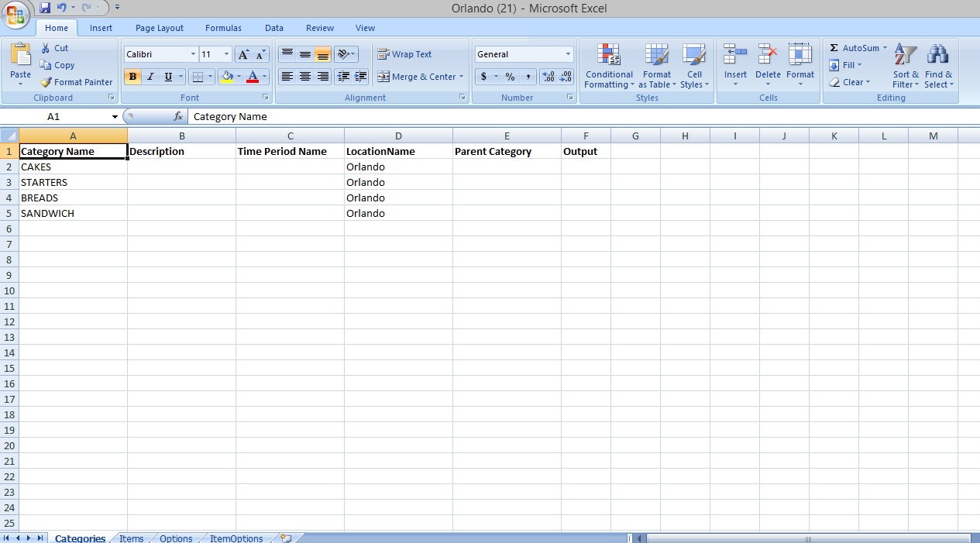The width and height of the screenshot is (980, 543).
Task: Toggle Italic formatting
Action: click(150, 77)
